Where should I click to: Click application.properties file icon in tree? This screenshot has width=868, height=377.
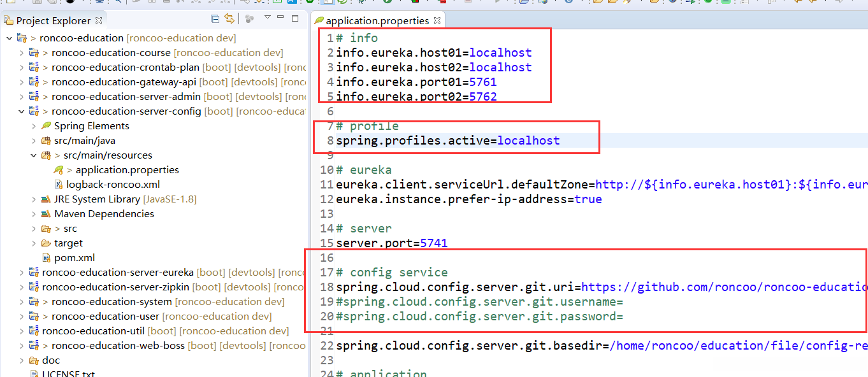tap(58, 170)
